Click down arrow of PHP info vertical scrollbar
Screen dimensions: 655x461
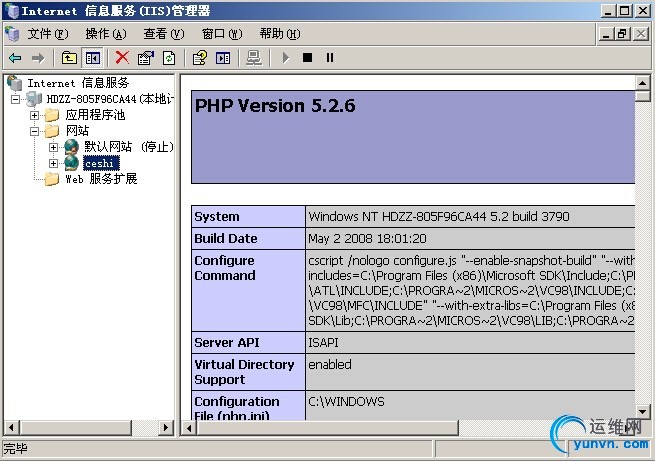(642, 412)
